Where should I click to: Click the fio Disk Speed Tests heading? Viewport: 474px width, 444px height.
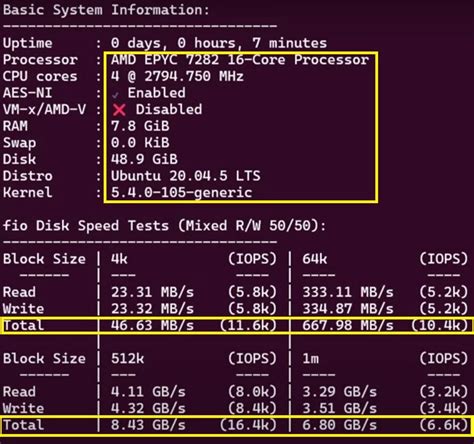pyautogui.click(x=164, y=226)
